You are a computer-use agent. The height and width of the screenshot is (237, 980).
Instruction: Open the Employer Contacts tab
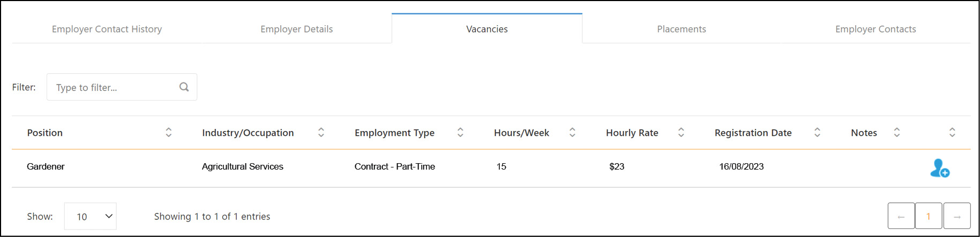click(x=876, y=29)
